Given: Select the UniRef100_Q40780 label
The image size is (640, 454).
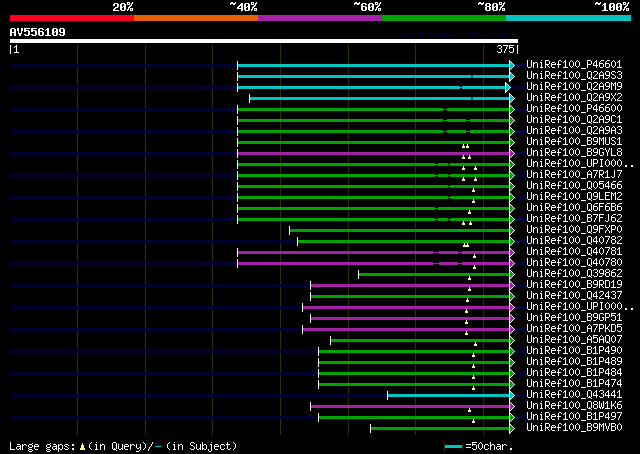Looking at the screenshot, I should click(x=574, y=263).
